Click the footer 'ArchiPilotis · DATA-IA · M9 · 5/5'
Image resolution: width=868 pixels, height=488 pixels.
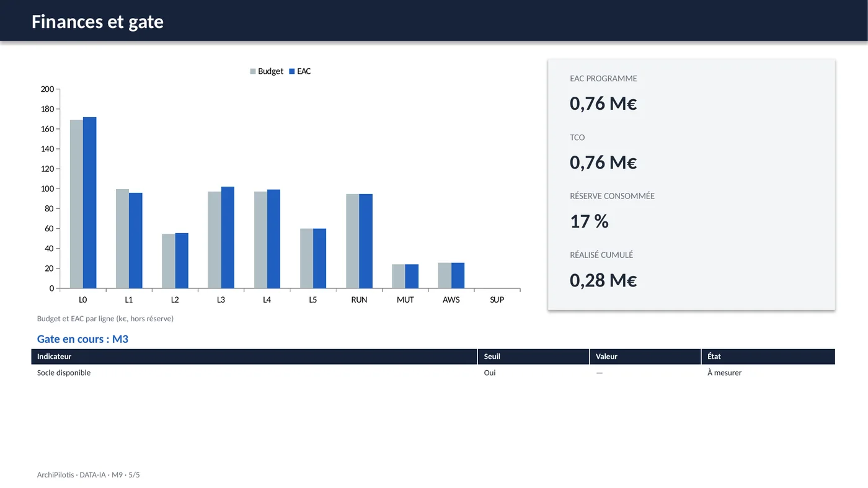[x=89, y=475]
